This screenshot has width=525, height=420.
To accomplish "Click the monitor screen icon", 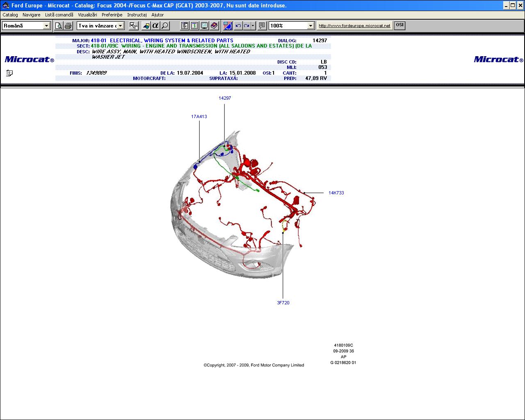I will pos(204,26).
